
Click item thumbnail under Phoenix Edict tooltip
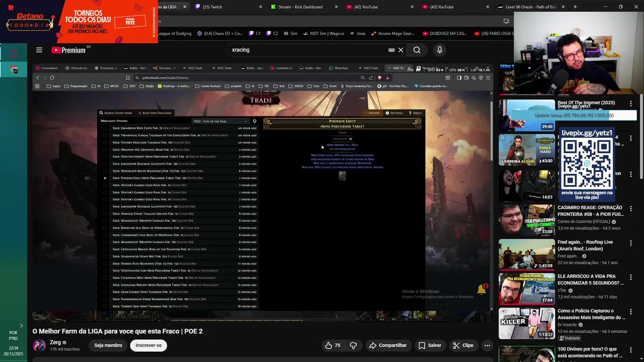tap(342, 175)
